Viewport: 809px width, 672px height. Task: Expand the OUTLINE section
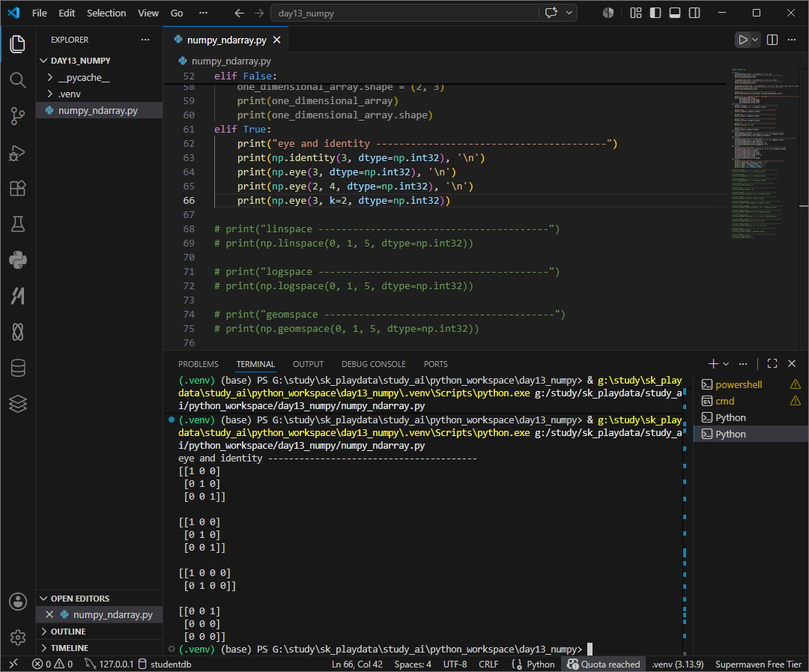pos(99,632)
